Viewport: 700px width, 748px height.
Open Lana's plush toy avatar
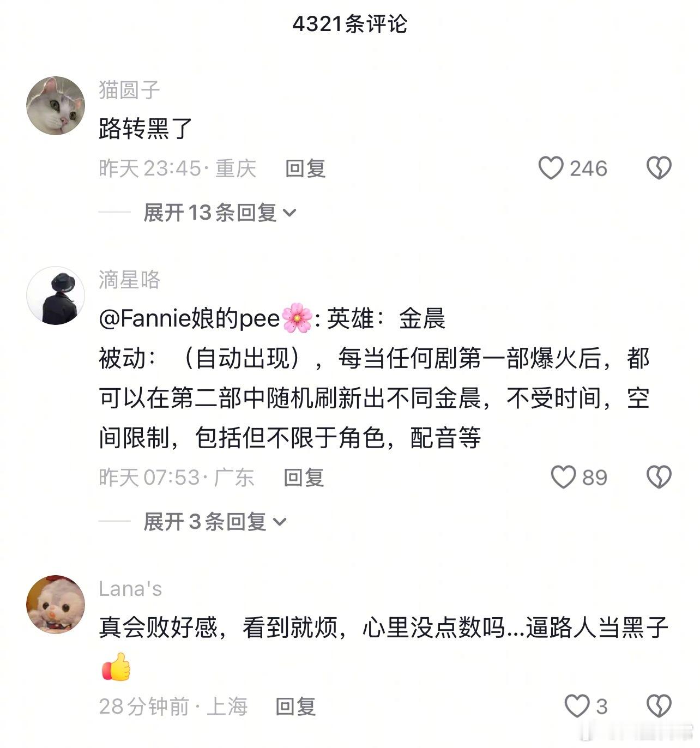(56, 604)
